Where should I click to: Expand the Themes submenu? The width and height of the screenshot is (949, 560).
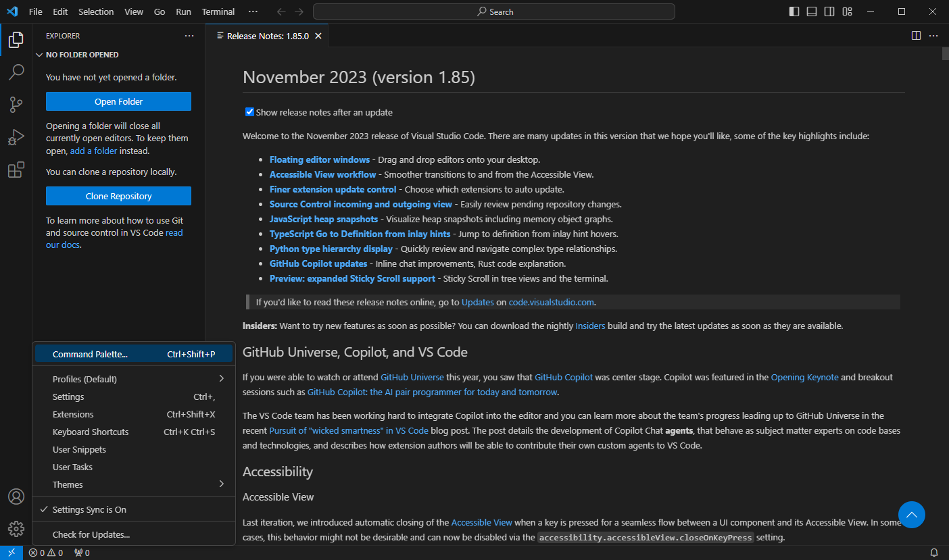[x=133, y=484]
